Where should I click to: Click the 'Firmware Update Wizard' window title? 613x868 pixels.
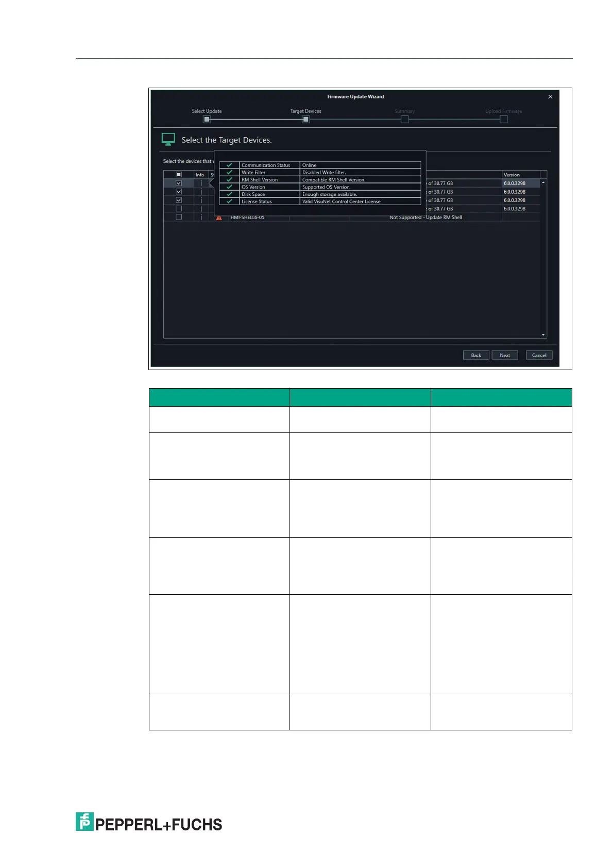point(355,96)
